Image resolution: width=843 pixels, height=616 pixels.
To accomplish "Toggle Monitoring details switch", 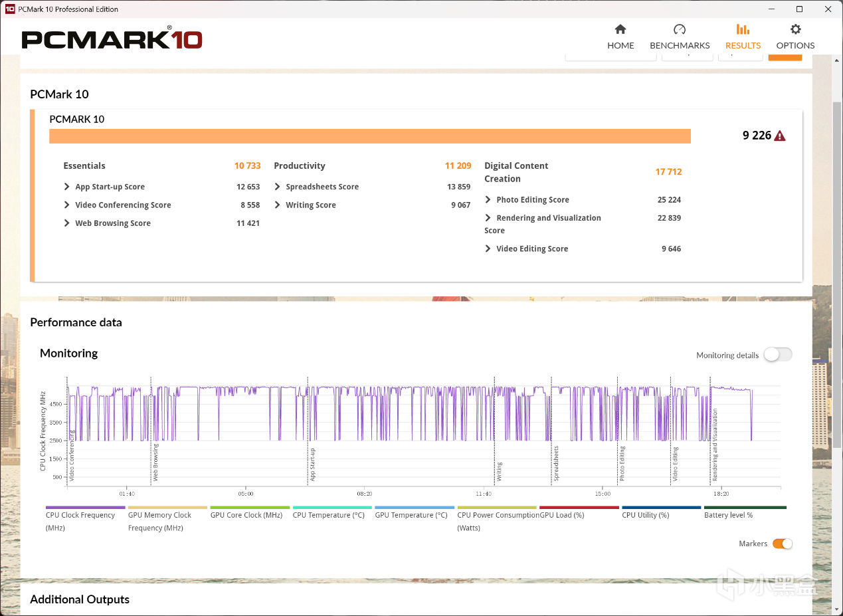I will pyautogui.click(x=778, y=355).
